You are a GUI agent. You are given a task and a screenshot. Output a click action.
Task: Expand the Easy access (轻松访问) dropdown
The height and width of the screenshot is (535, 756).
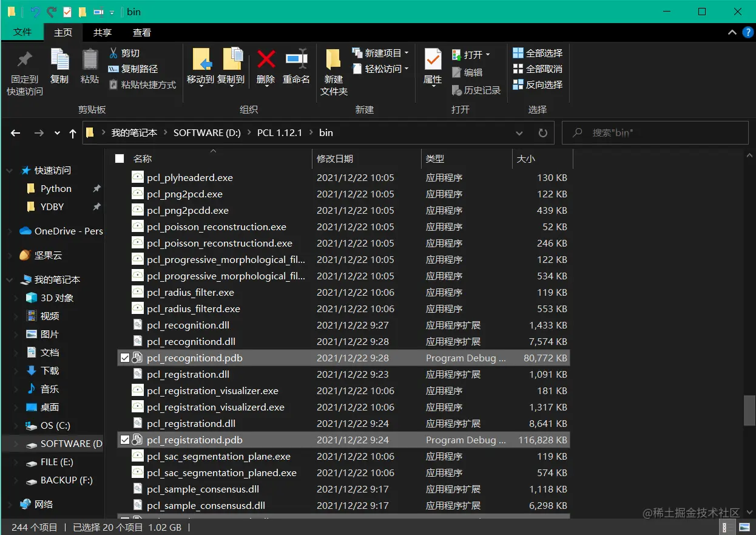tap(407, 69)
